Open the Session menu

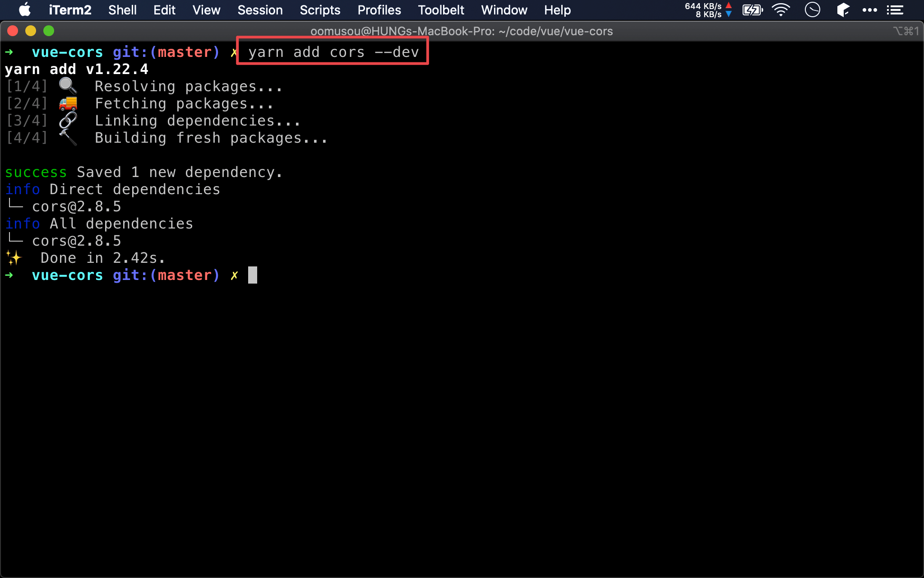(x=260, y=10)
